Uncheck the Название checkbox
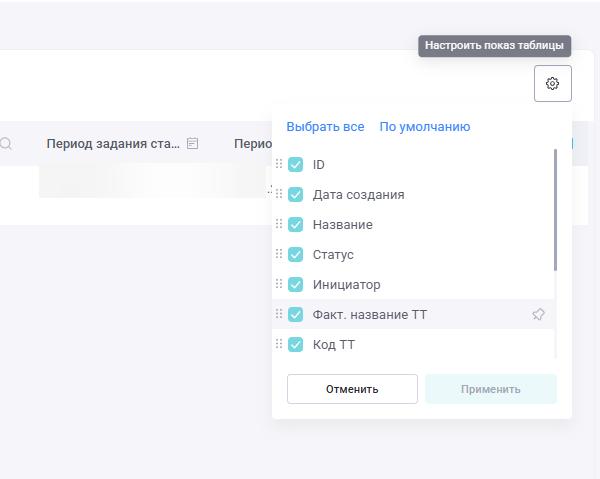This screenshot has width=600, height=479. coord(295,225)
